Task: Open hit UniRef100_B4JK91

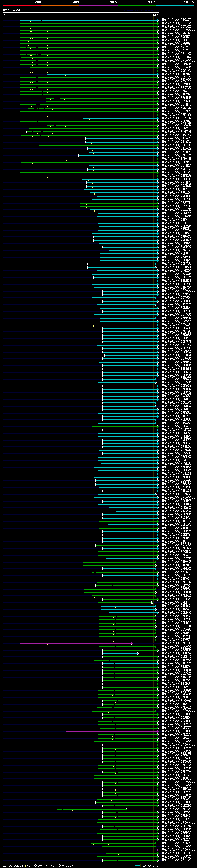Action: tap(177, 667)
